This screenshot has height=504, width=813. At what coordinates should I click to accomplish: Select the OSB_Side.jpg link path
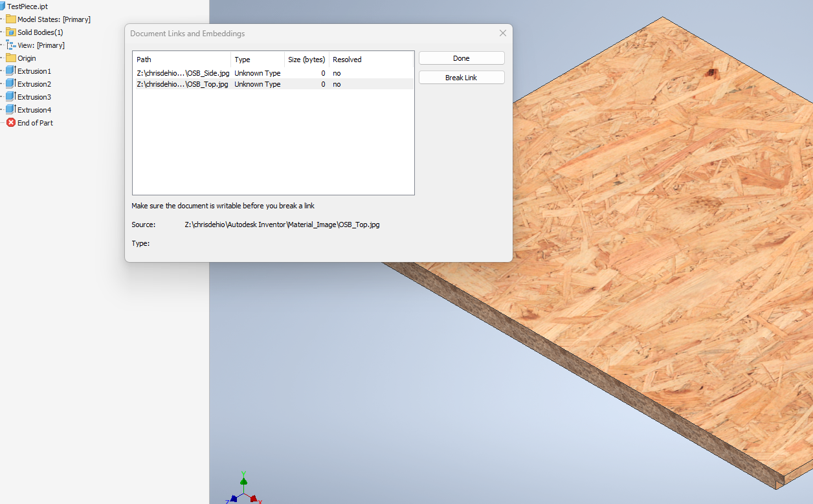(183, 73)
